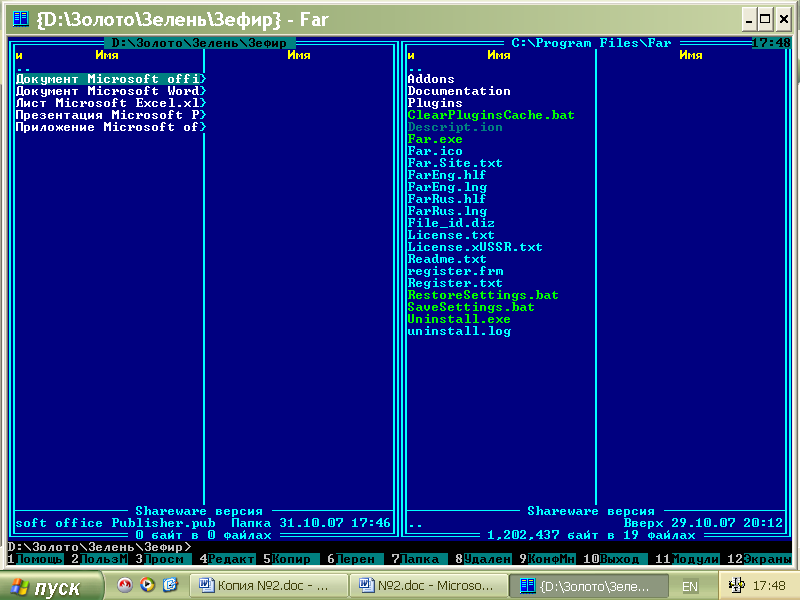This screenshot has width=800, height=600.
Task: Click 5 Копир function key
Action: click(291, 559)
